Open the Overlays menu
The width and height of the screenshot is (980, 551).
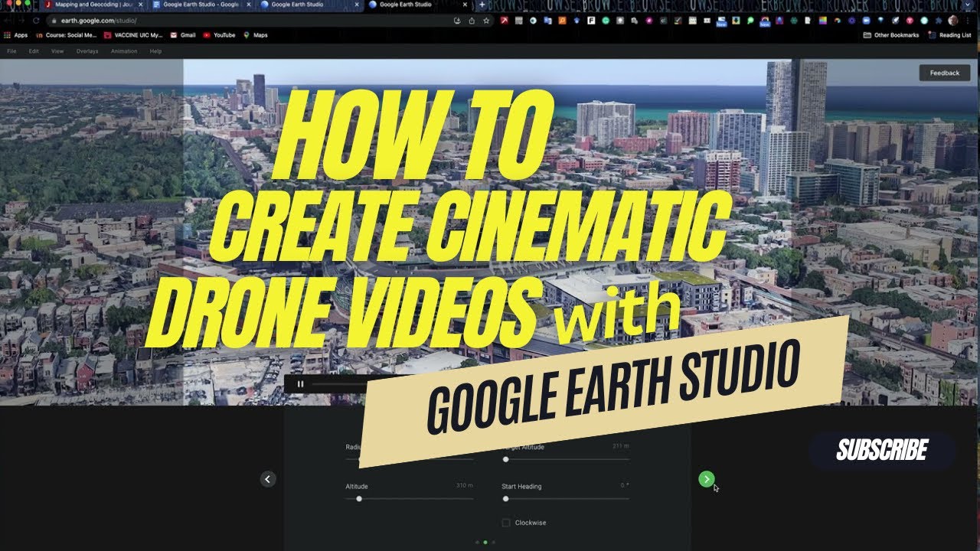(87, 51)
